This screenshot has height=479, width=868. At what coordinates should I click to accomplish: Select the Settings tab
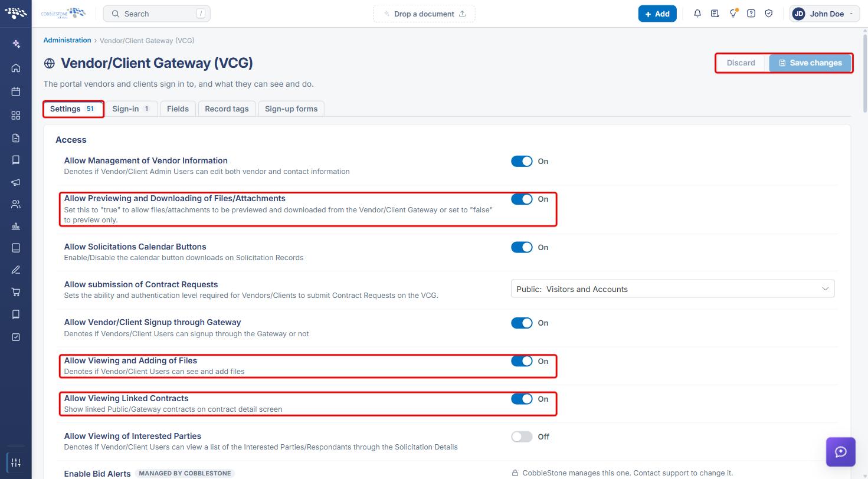coord(74,109)
